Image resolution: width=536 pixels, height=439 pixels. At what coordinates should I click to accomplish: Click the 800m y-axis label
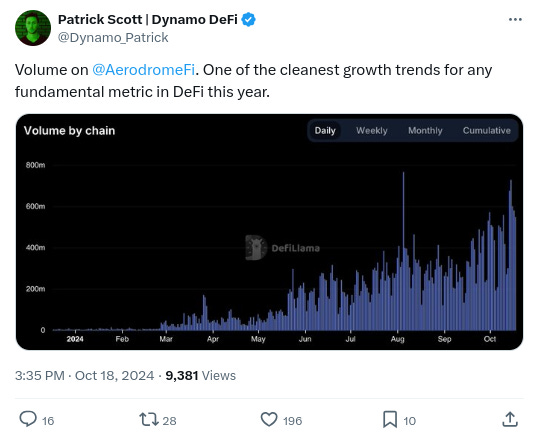(x=35, y=165)
